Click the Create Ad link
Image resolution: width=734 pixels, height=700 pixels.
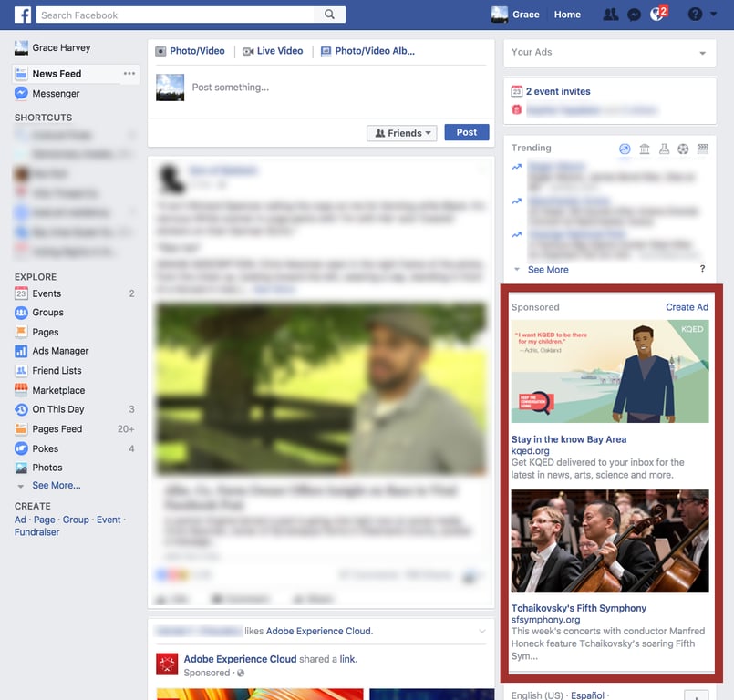[687, 307]
